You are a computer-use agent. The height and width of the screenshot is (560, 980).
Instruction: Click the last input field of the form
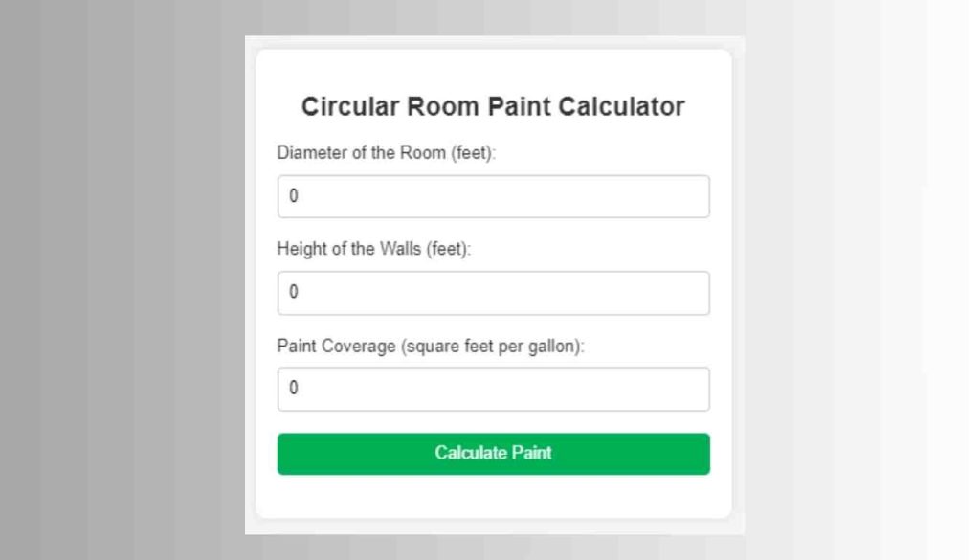[x=493, y=389]
